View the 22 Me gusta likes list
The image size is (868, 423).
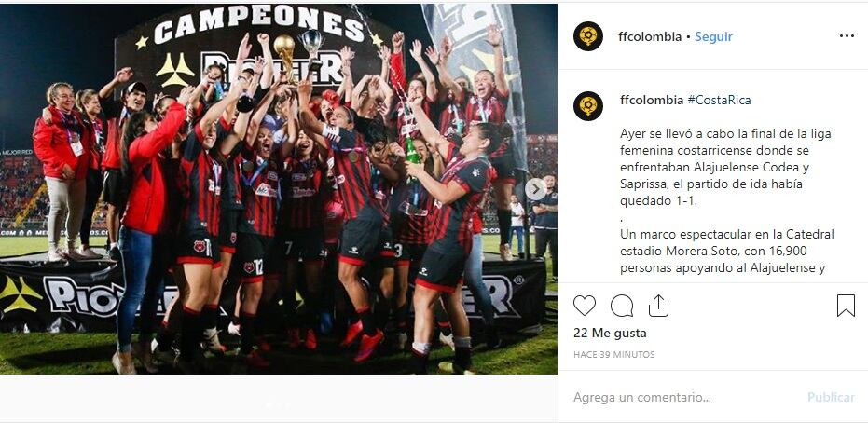[x=610, y=333]
